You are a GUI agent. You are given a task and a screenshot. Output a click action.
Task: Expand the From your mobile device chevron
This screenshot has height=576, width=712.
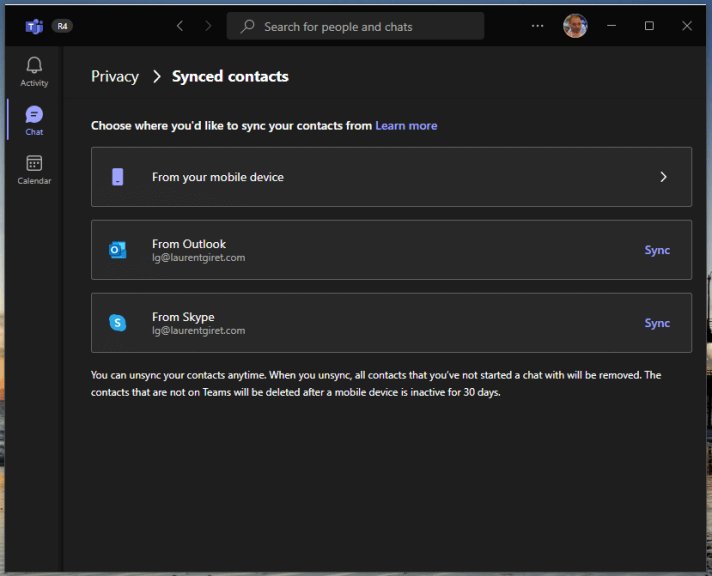pos(663,177)
